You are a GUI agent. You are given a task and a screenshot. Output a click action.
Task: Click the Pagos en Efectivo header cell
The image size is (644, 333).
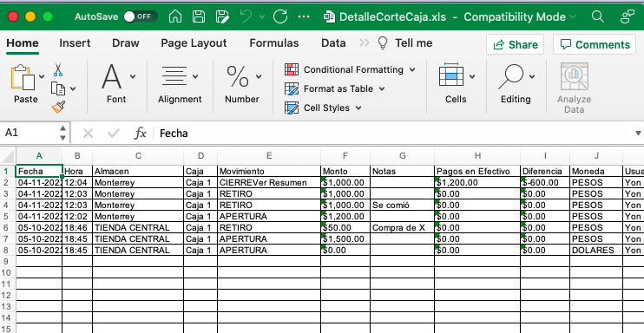pos(477,171)
